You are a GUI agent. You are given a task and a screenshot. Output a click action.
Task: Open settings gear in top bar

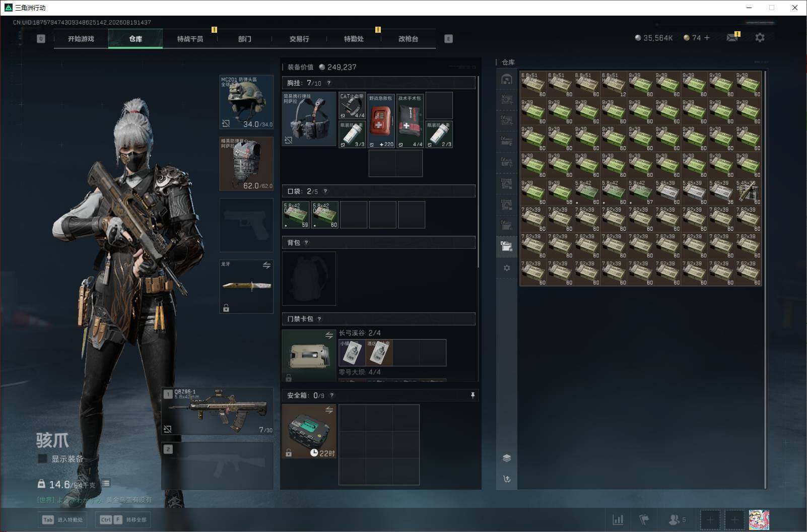coord(760,38)
